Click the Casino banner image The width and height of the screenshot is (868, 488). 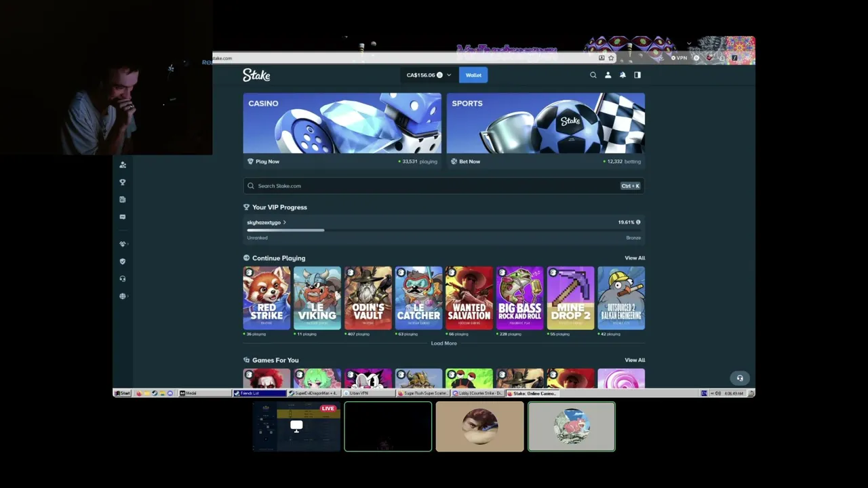point(342,123)
